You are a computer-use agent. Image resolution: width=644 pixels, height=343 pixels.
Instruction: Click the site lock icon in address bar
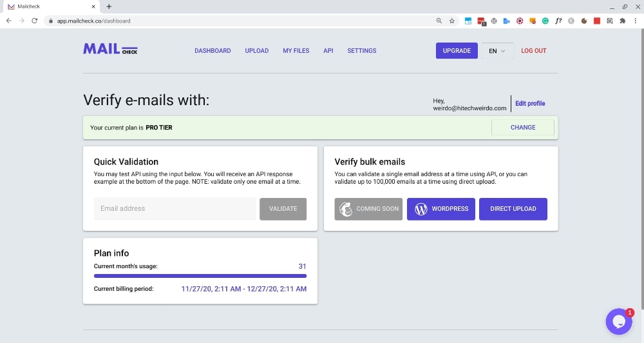pos(50,21)
